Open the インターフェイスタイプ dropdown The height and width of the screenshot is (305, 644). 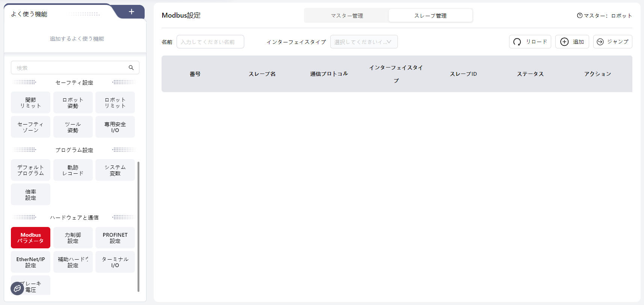364,42
